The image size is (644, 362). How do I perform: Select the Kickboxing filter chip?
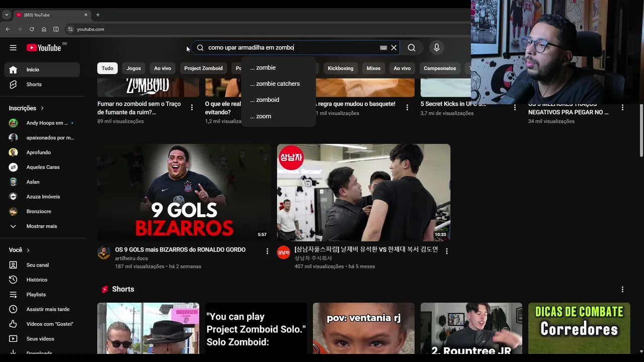341,68
